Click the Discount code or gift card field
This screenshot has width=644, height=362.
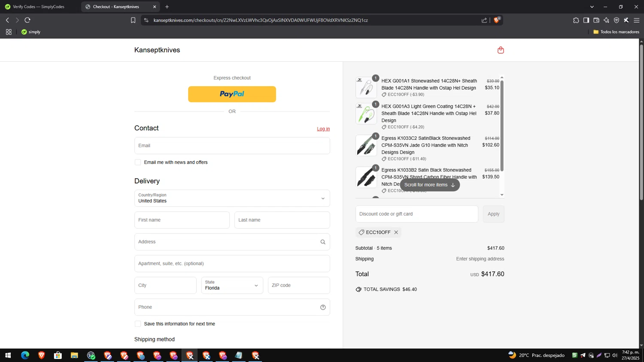point(416,214)
